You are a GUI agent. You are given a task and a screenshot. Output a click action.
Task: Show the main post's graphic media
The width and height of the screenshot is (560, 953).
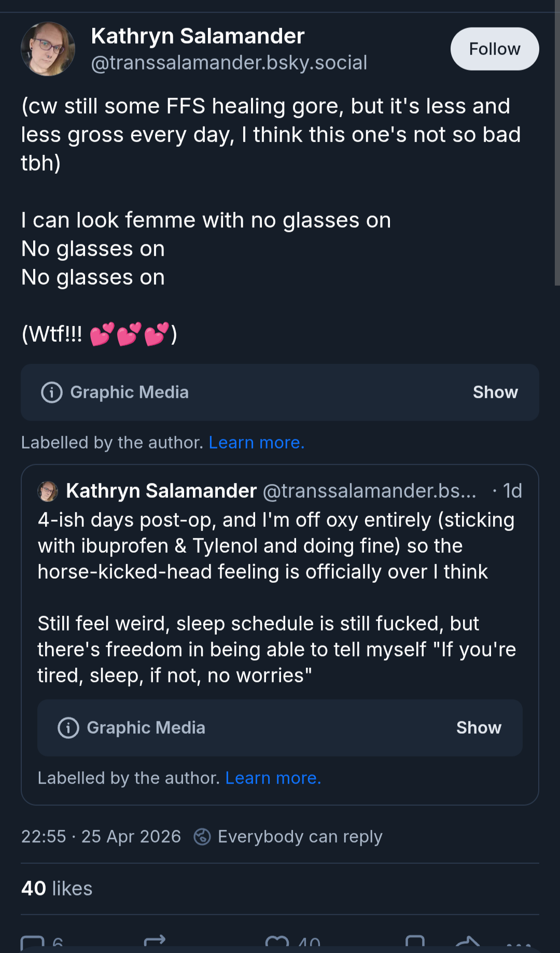495,393
